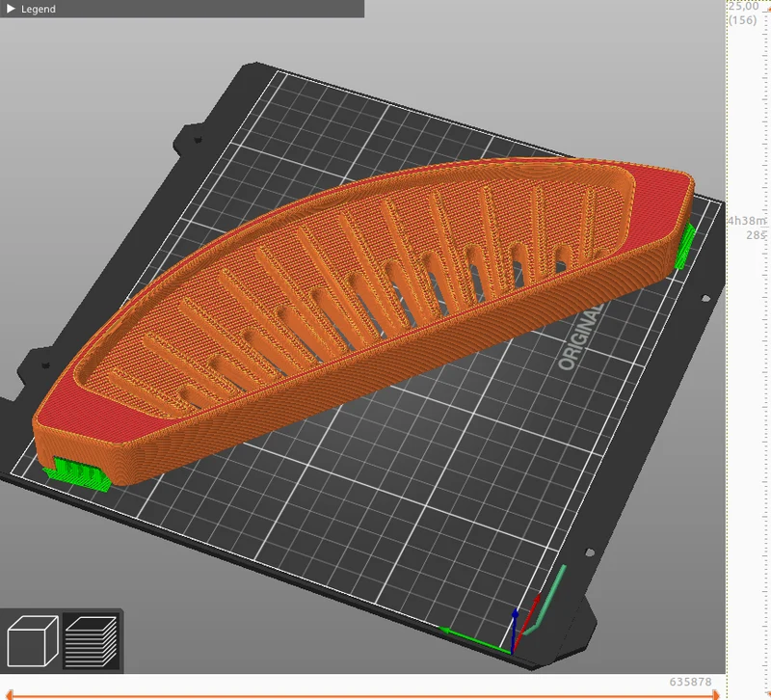The image size is (771, 700).
Task: Select the sliced layers preview icon
Action: click(92, 641)
